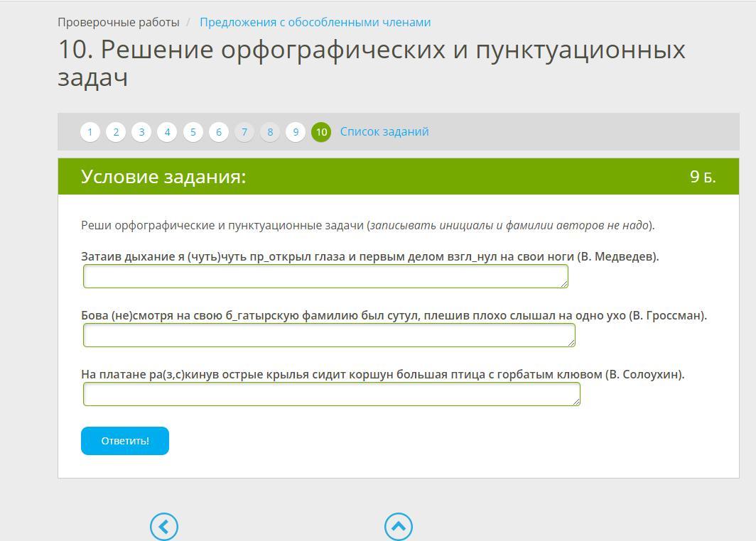Click the up arrow circle icon
Viewport: 756px width, 541px height.
point(399,527)
